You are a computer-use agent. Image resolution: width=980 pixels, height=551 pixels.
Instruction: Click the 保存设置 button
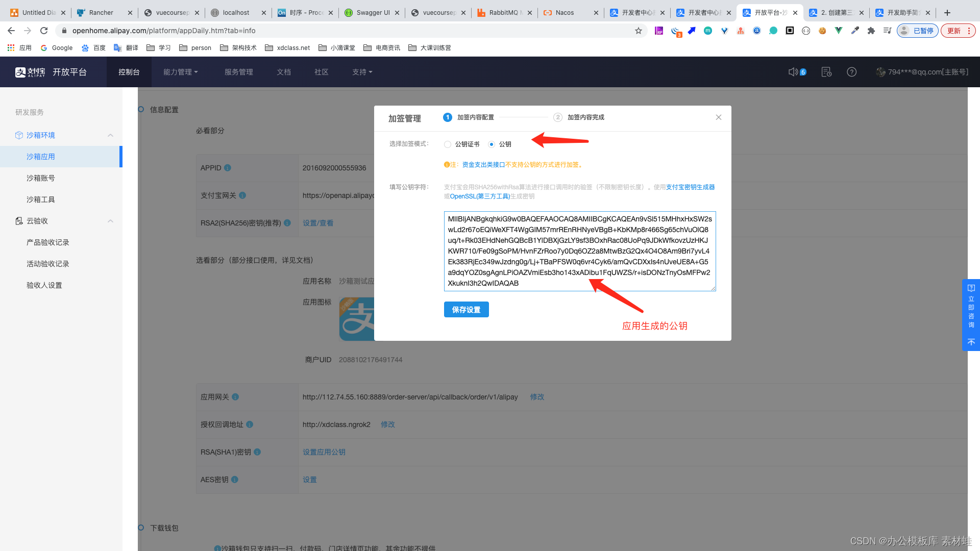(x=466, y=310)
